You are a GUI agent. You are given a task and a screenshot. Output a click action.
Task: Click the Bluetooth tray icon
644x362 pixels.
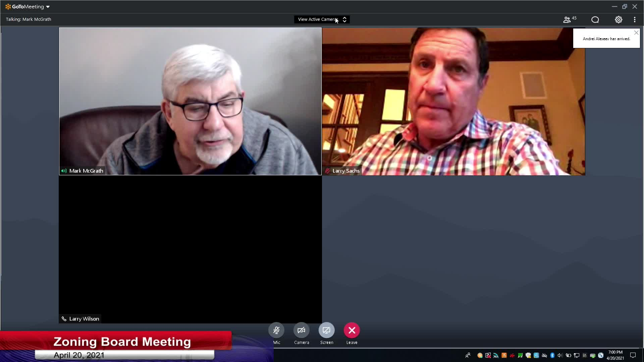(x=552, y=355)
